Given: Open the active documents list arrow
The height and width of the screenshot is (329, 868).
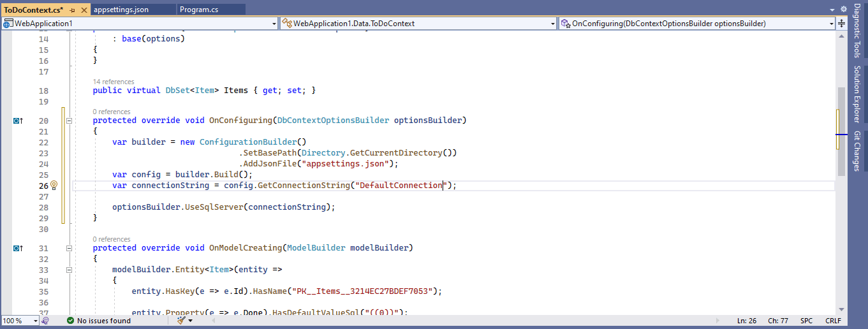Looking at the screenshot, I should [832, 10].
